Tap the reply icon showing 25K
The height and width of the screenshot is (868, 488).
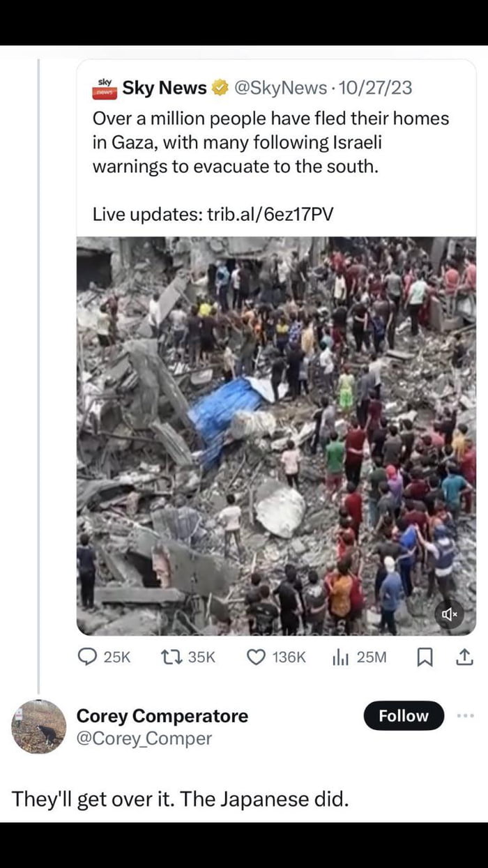point(89,656)
